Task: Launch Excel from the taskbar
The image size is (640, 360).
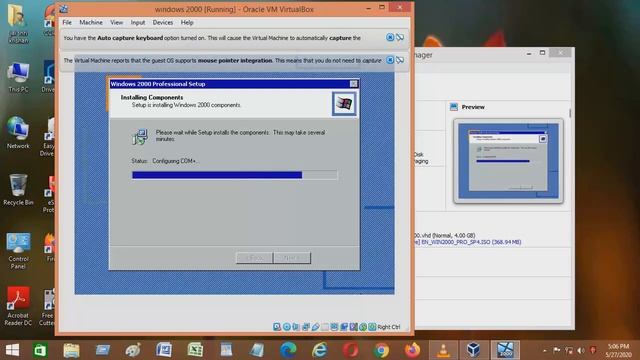Action: pyautogui.click(x=195, y=350)
